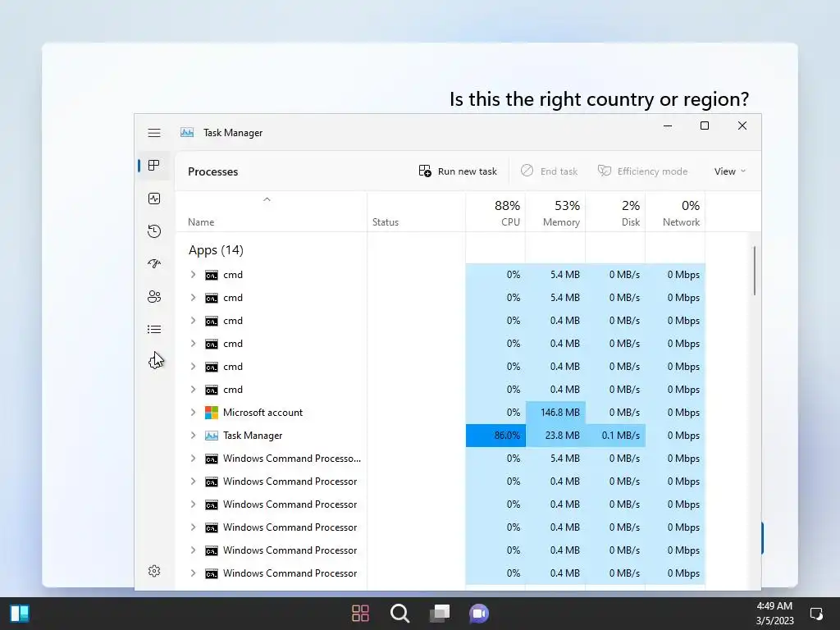Click the Processes page title

[x=212, y=171]
